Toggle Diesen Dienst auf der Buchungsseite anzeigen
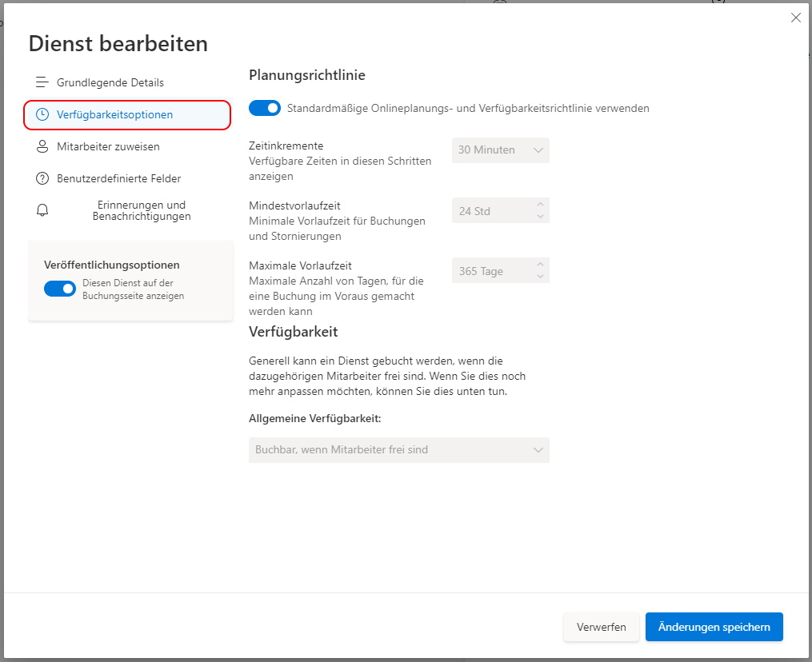 click(60, 289)
